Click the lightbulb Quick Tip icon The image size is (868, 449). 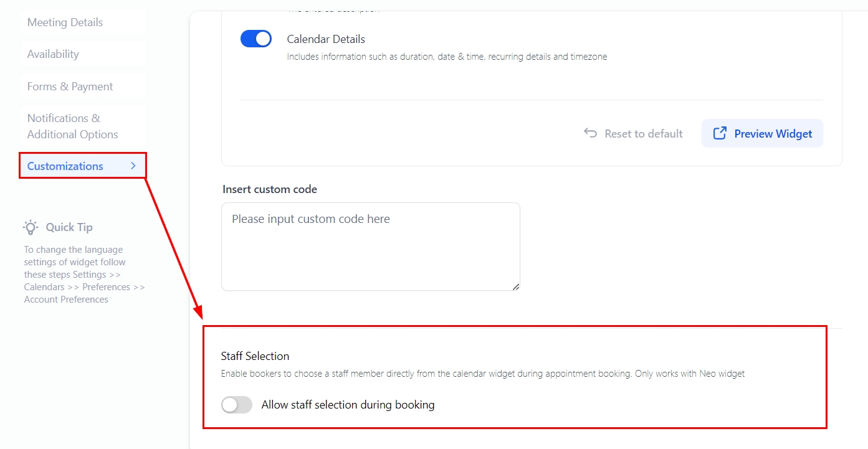coord(31,227)
